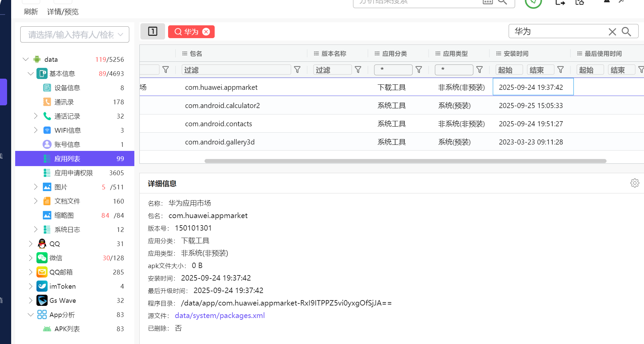Viewport: 644px width, 344px height.
Task: Open the 应用分类 filter dropdown
Action: click(x=393, y=70)
